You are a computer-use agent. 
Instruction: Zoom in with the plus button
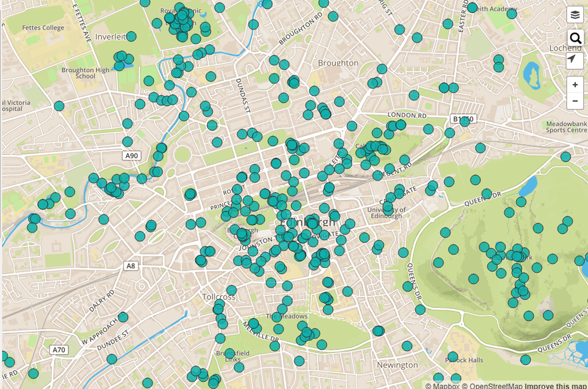coord(575,85)
